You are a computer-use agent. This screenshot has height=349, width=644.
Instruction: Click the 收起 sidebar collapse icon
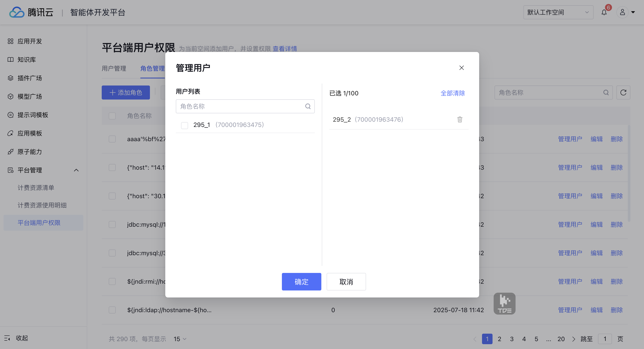[x=7, y=338]
